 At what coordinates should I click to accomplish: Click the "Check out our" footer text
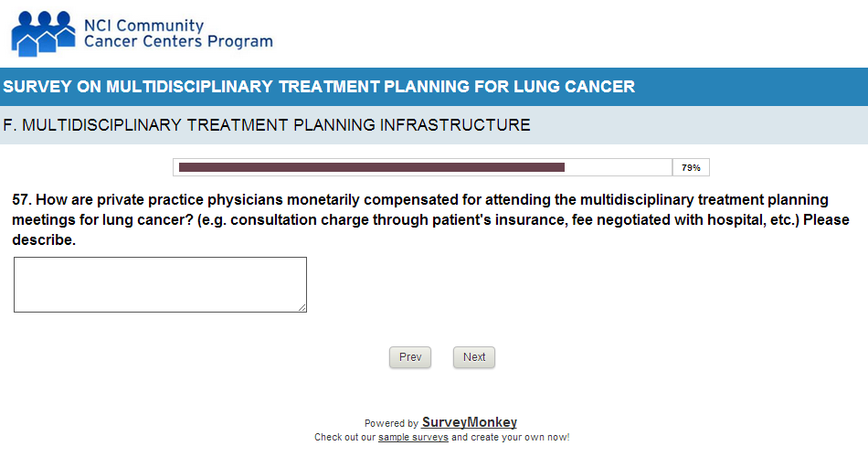tap(344, 438)
